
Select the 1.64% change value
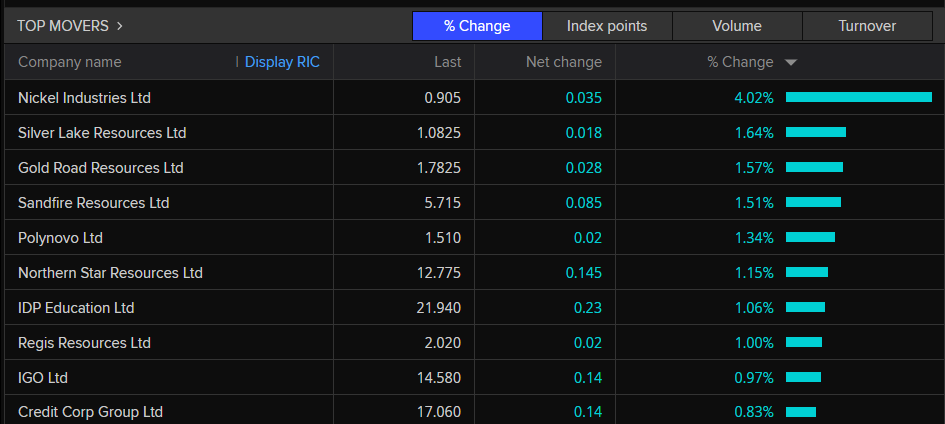[754, 132]
